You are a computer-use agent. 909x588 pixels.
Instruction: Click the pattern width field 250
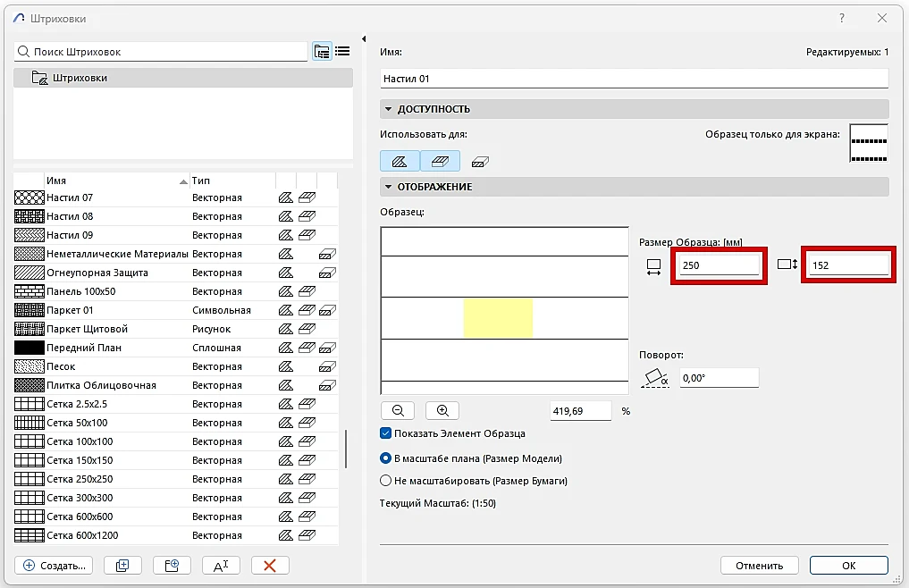[719, 265]
